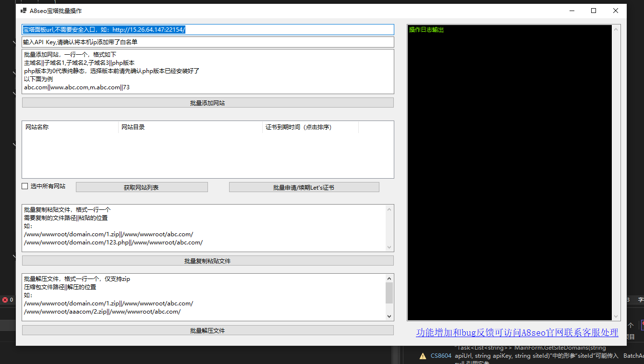Viewport: 644px width, 364px height.
Task: Click the API Key input field
Action: (208, 42)
